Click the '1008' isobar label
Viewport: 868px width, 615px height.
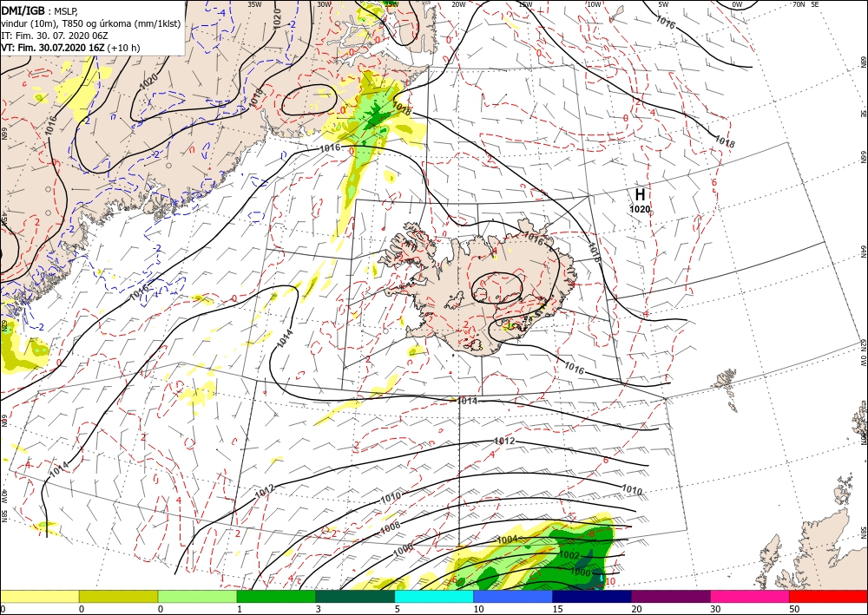[390, 529]
